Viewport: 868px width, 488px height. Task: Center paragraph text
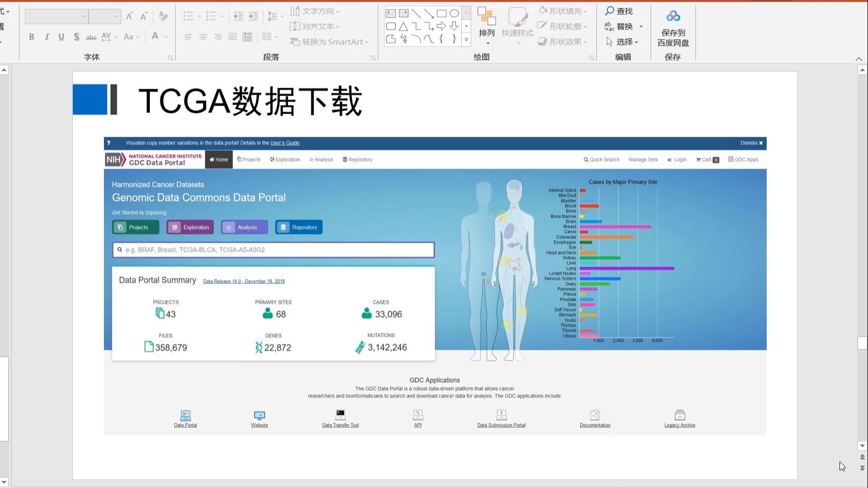[x=203, y=37]
